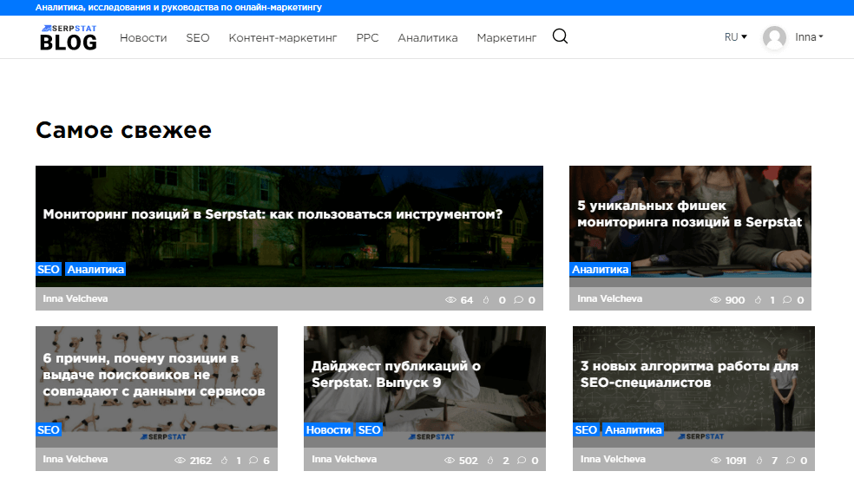
Task: Click comments icon on 6 причин card
Action: [253, 461]
